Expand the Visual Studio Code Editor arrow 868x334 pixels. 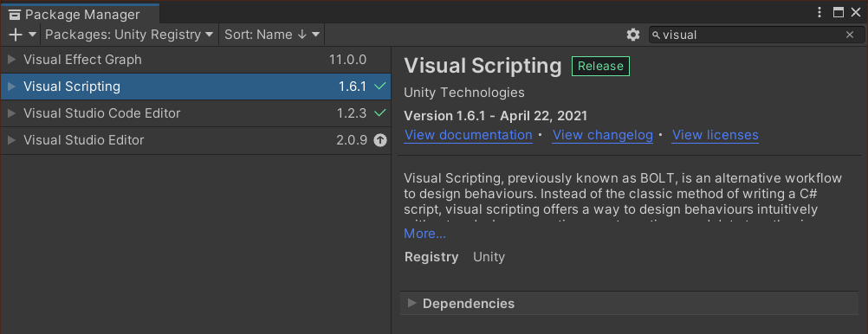pyautogui.click(x=11, y=113)
